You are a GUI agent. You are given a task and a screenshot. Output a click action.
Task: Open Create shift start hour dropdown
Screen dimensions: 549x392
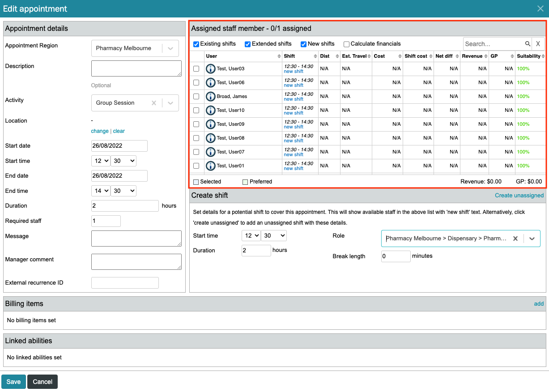tap(251, 236)
